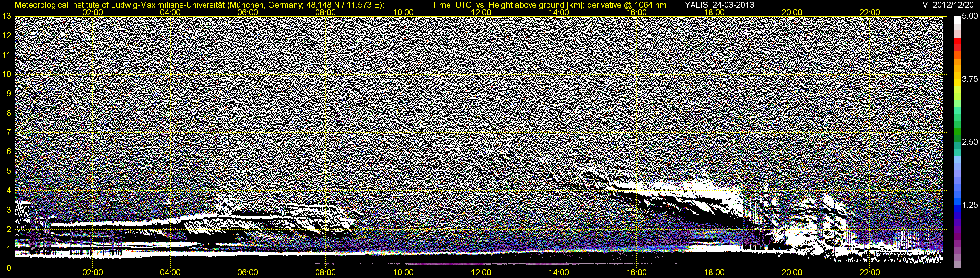
Task: Click the 04:00 label on the bottom time axis
Action: 170,273
